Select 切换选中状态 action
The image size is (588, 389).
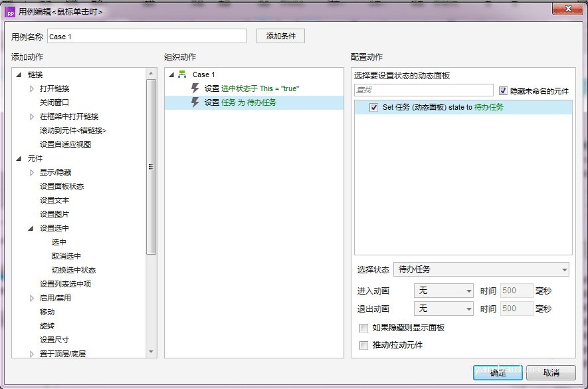(x=74, y=270)
